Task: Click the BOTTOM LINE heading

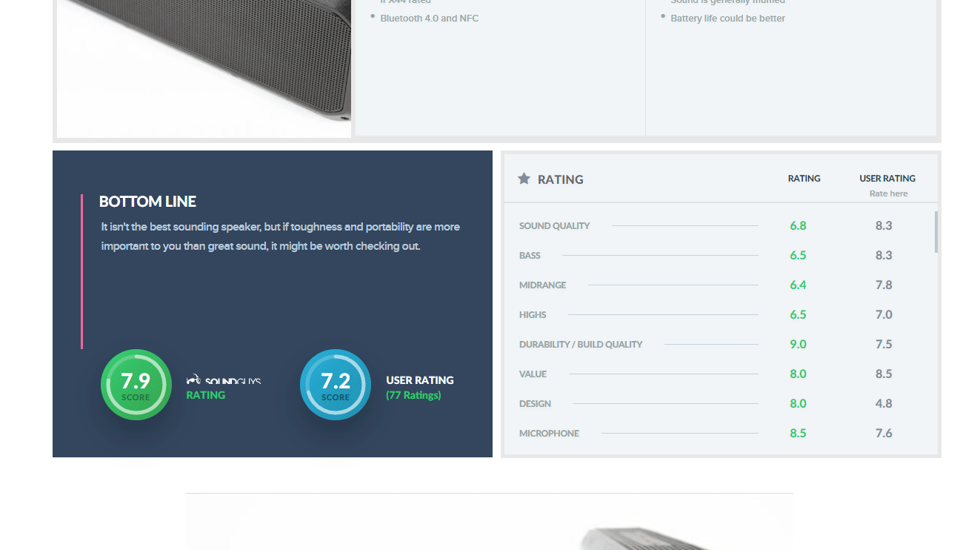Action: (x=147, y=202)
